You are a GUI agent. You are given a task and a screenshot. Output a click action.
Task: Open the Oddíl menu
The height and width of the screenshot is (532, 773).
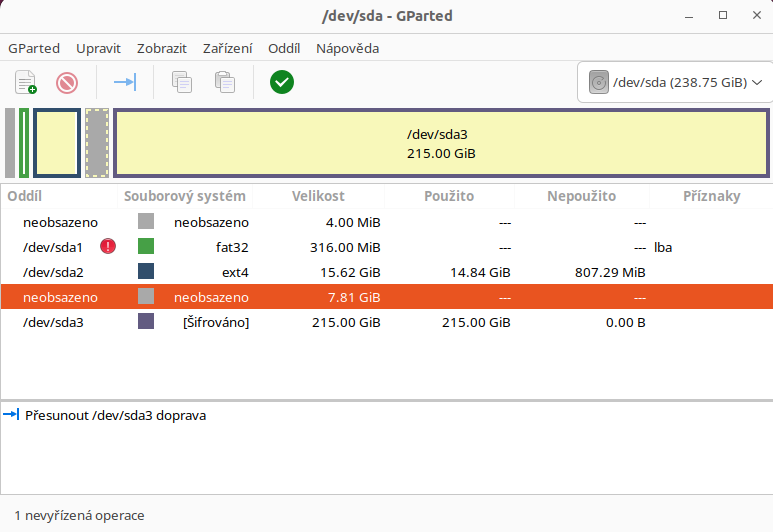[x=284, y=48]
